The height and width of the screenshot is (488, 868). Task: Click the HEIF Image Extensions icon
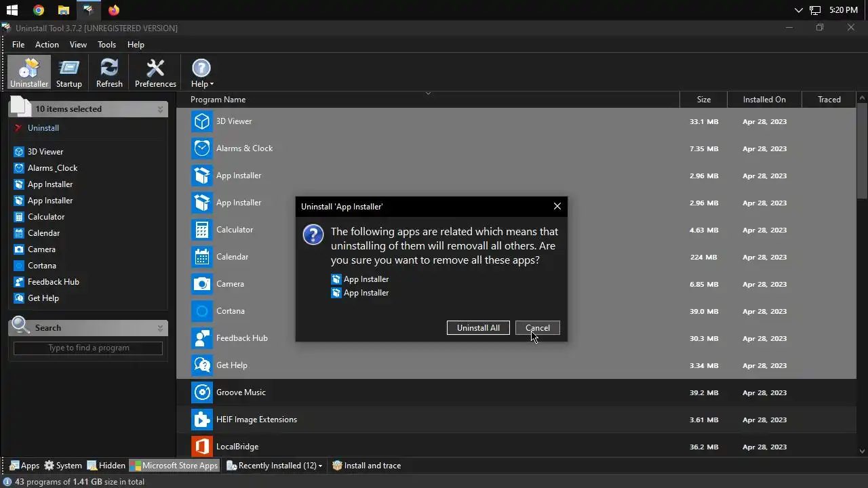coord(201,420)
